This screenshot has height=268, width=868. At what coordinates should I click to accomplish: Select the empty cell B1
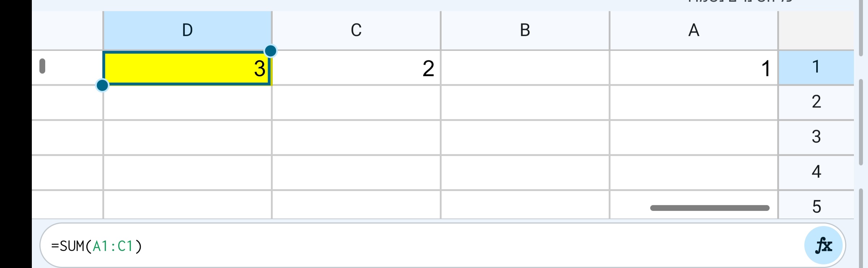[x=524, y=68]
